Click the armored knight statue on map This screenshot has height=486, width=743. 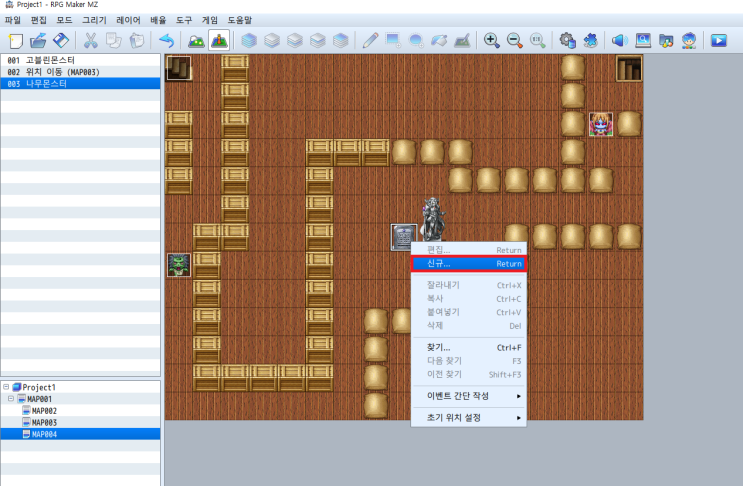click(x=433, y=219)
